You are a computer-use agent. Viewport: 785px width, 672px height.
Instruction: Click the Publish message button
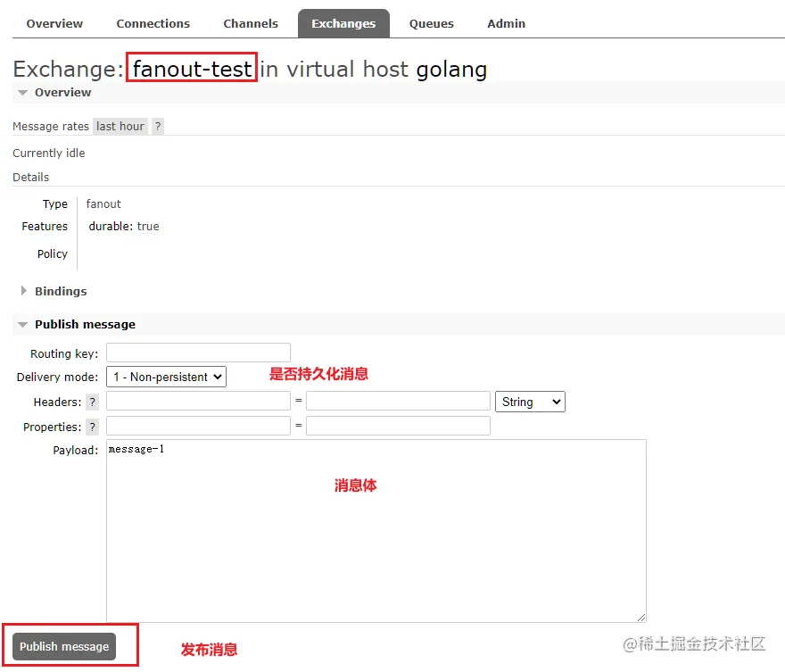64,646
